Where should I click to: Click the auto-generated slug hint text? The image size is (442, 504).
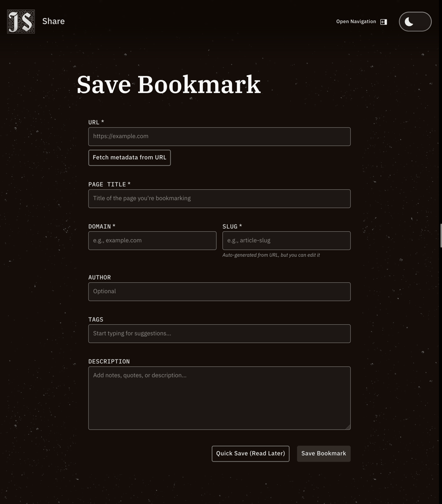click(271, 255)
